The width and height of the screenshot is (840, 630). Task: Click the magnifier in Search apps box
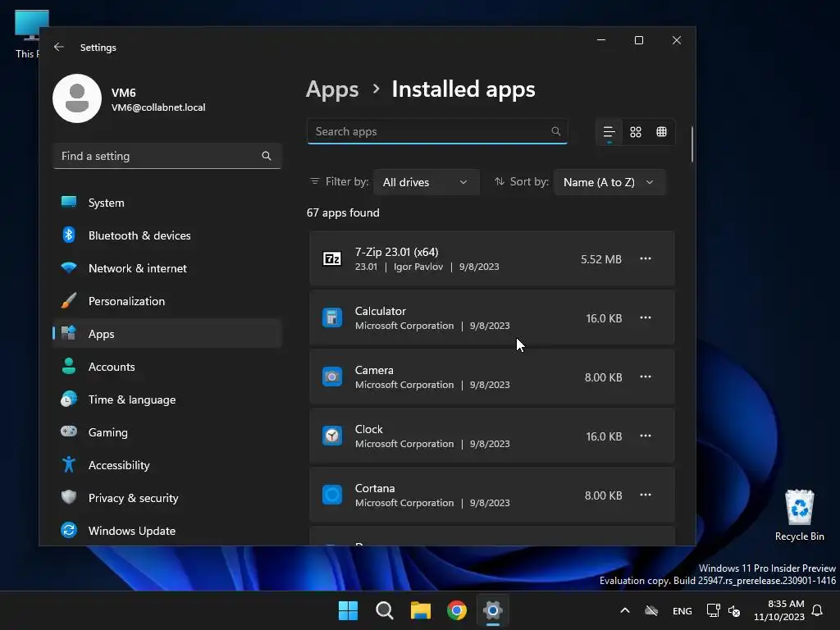pyautogui.click(x=555, y=131)
